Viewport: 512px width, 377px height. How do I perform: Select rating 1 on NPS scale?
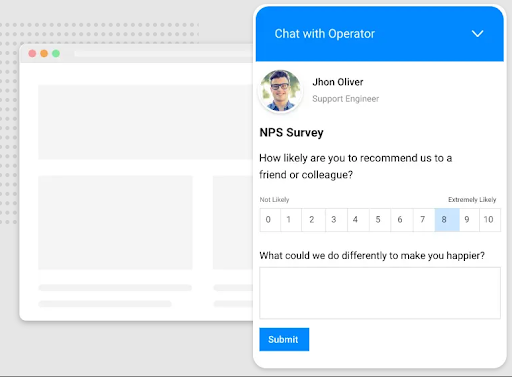[291, 220]
